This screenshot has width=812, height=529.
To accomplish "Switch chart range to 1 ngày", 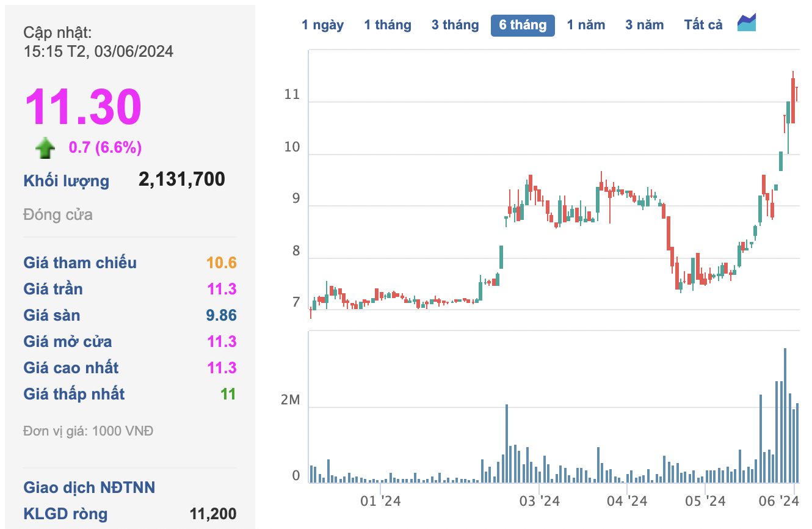I will [322, 25].
